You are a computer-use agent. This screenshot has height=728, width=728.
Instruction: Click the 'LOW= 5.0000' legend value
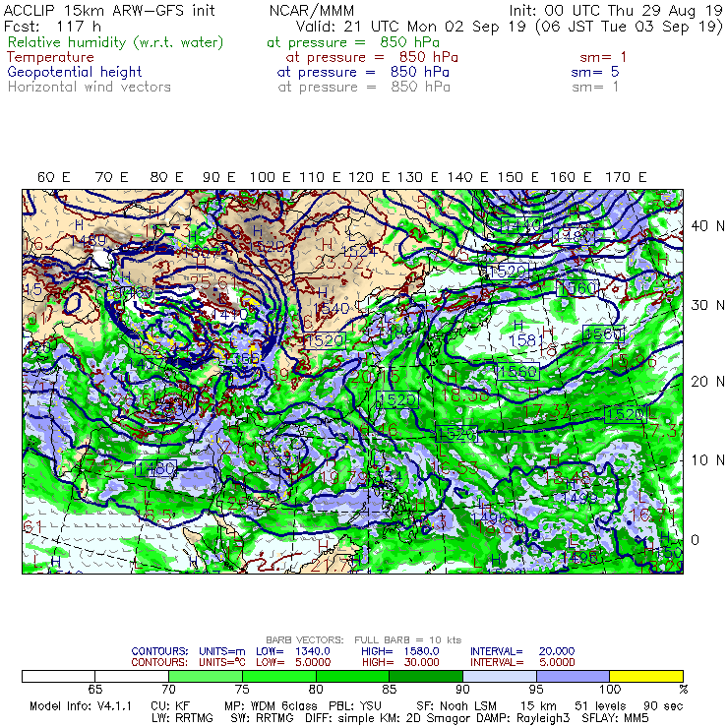(x=293, y=662)
